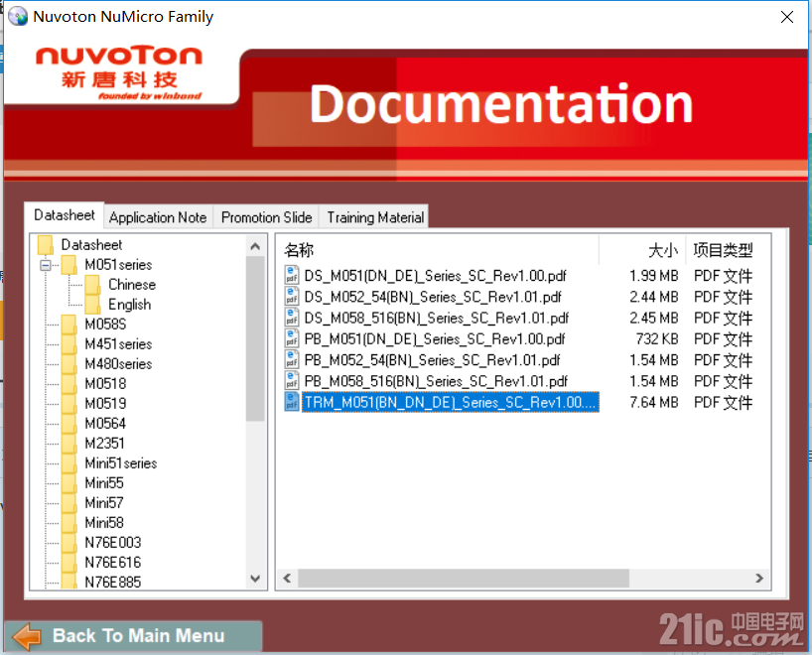This screenshot has height=655, width=812.
Task: Click the M0518 folder icon
Action: 68,384
